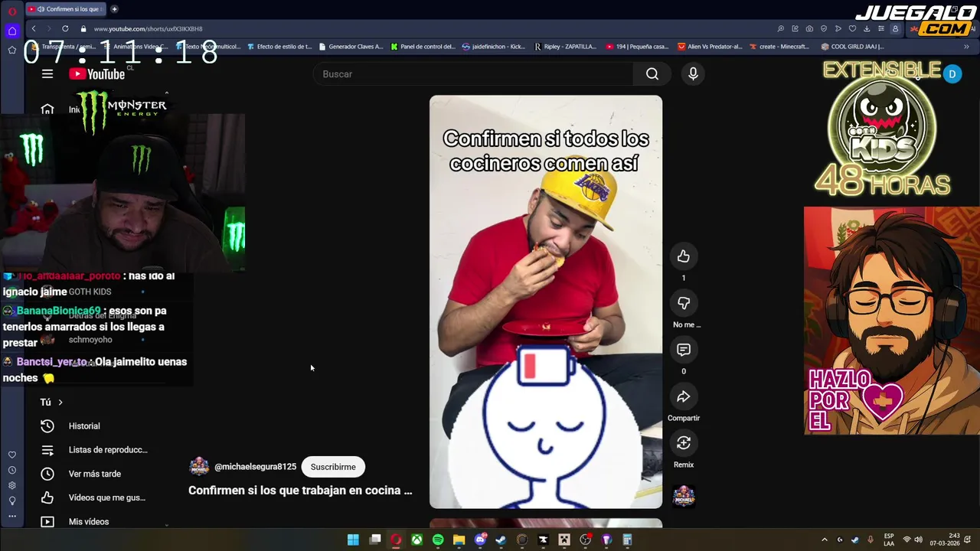
Task: Open the taskbar volume speaker icon
Action: click(918, 540)
